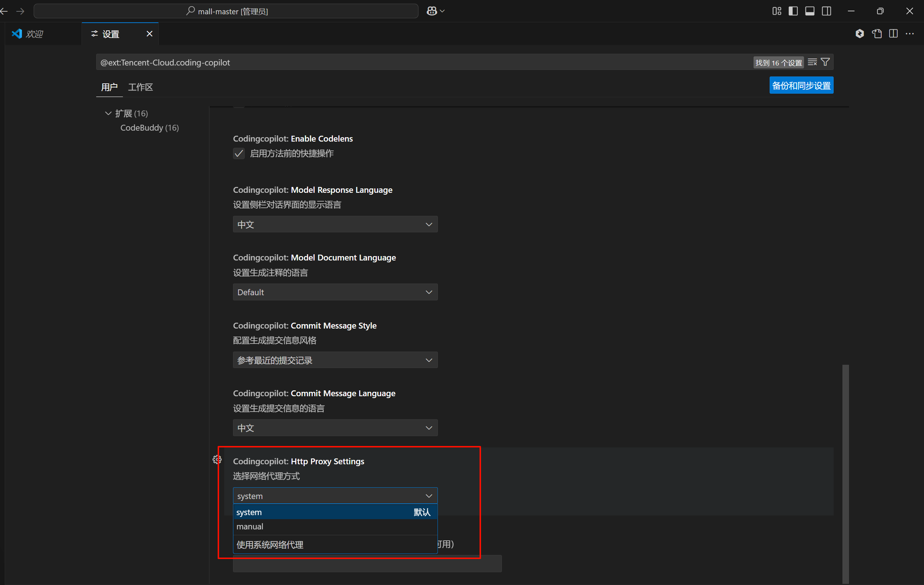Image resolution: width=924 pixels, height=585 pixels.
Task: Click the Open Settings (JSON) icon
Action: [x=877, y=34]
